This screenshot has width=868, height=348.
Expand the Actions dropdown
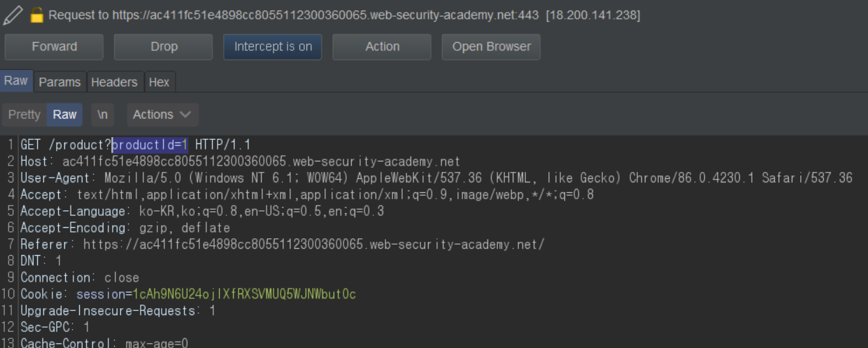click(x=162, y=115)
